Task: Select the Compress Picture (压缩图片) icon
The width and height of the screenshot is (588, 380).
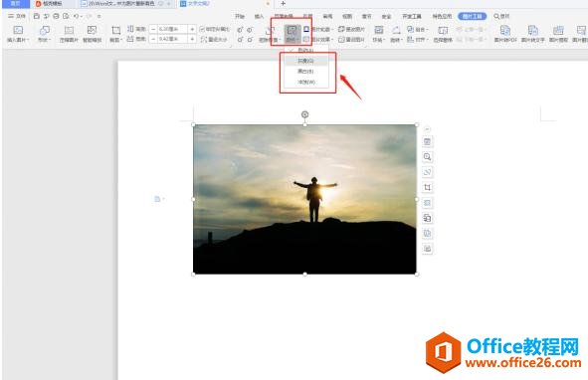Action: coord(69,34)
